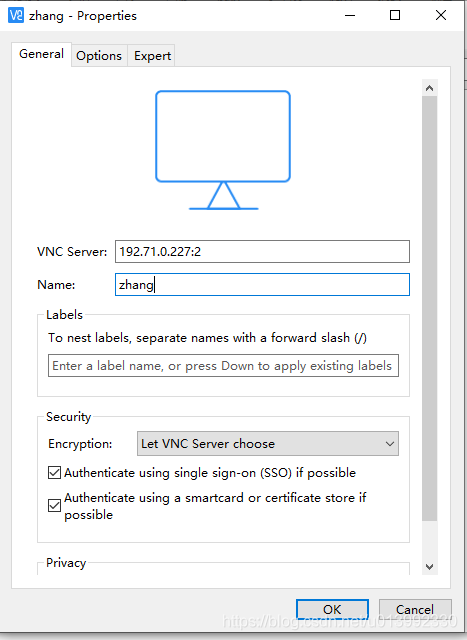Click the Cancel button
Screen dimensions: 467x640
pos(415,609)
